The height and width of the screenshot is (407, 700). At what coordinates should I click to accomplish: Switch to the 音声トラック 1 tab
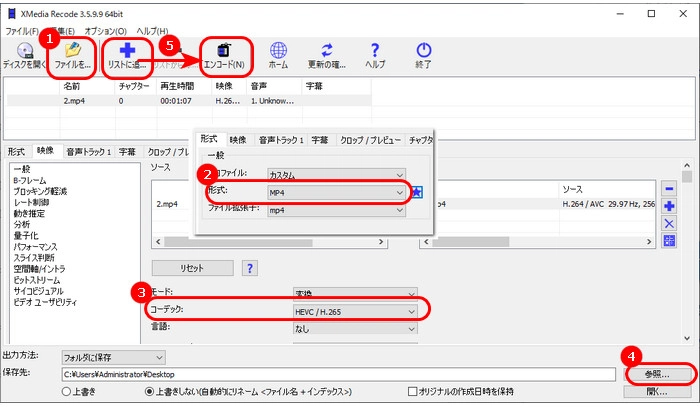click(87, 152)
